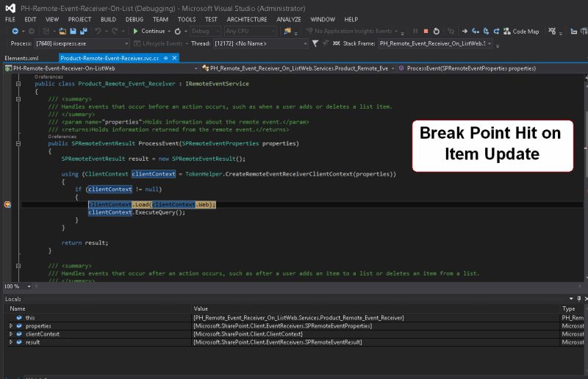588x379 pixels.
Task: Collapse the Product_Remote_Event_Receiver class outline
Action: (x=18, y=84)
